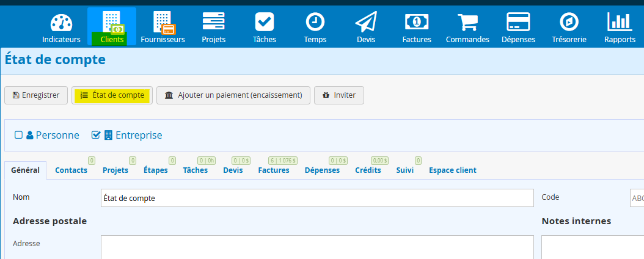
Task: Open the Trésorerie compass icon
Action: coord(569,23)
